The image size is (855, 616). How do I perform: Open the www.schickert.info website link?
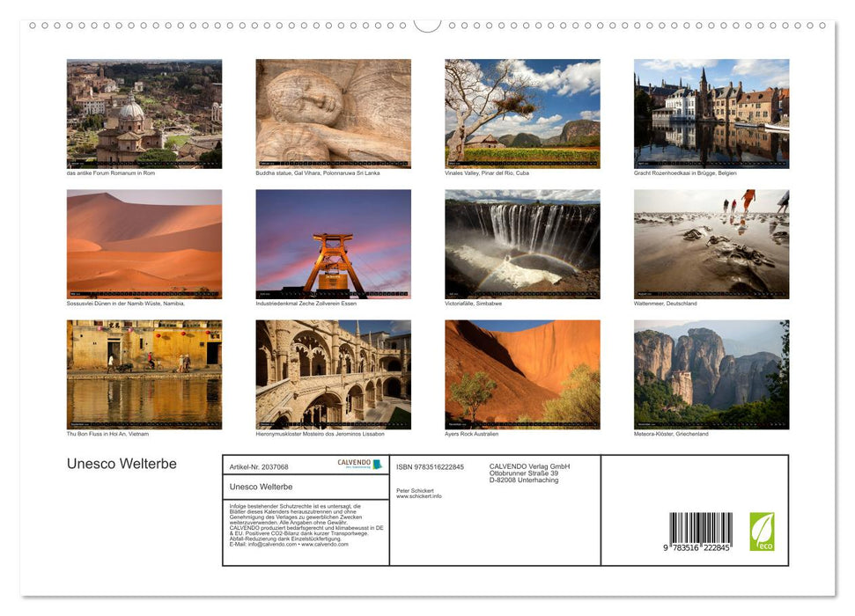tap(420, 496)
